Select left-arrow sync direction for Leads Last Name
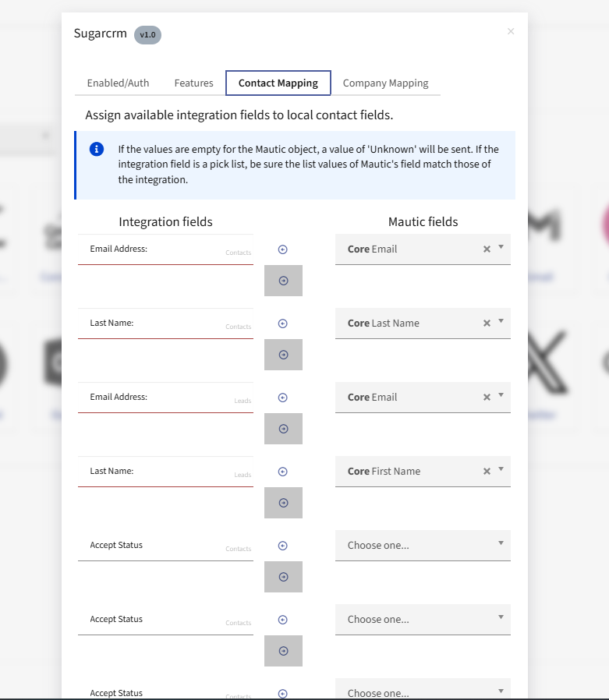The width and height of the screenshot is (609, 700). [x=282, y=472]
